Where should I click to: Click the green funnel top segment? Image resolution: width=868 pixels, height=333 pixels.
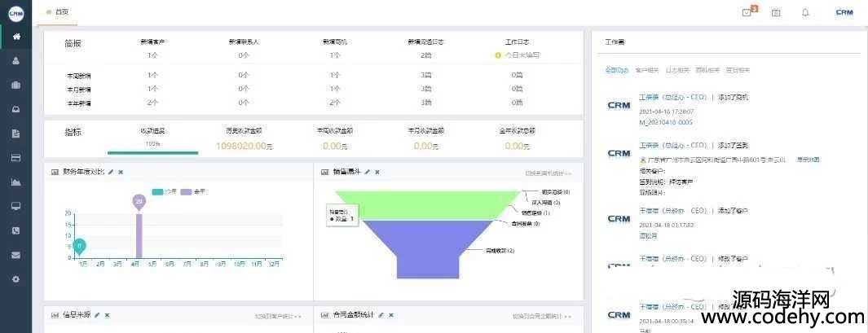click(428, 204)
